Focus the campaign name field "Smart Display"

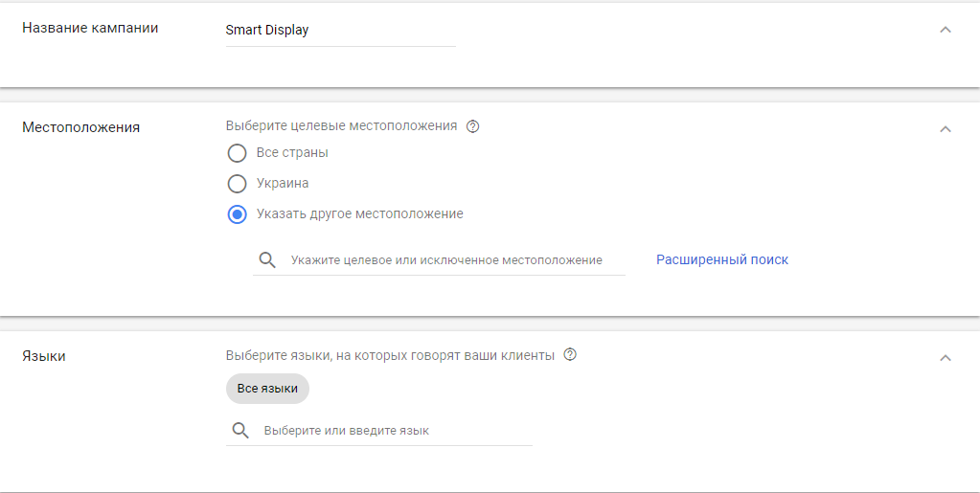click(340, 30)
